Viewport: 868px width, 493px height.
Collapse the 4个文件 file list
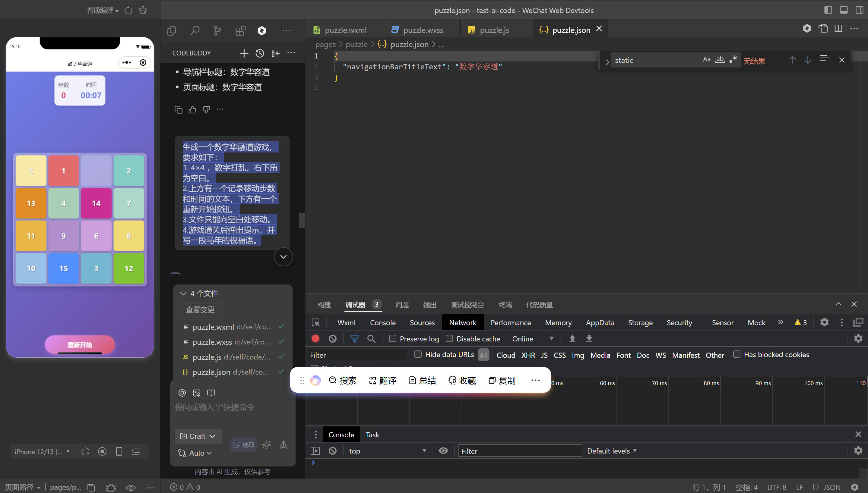(183, 293)
